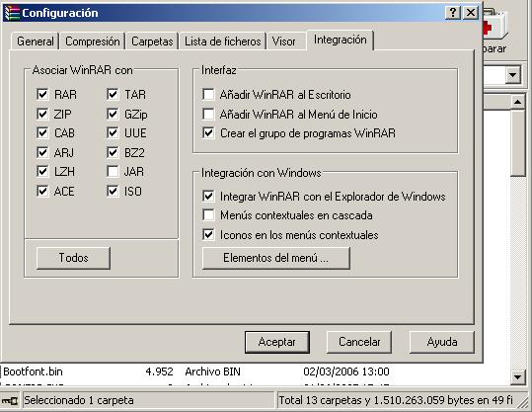Click the file list scrollbar down arrow
Screen dimensions: 532x412
(x=518, y=377)
